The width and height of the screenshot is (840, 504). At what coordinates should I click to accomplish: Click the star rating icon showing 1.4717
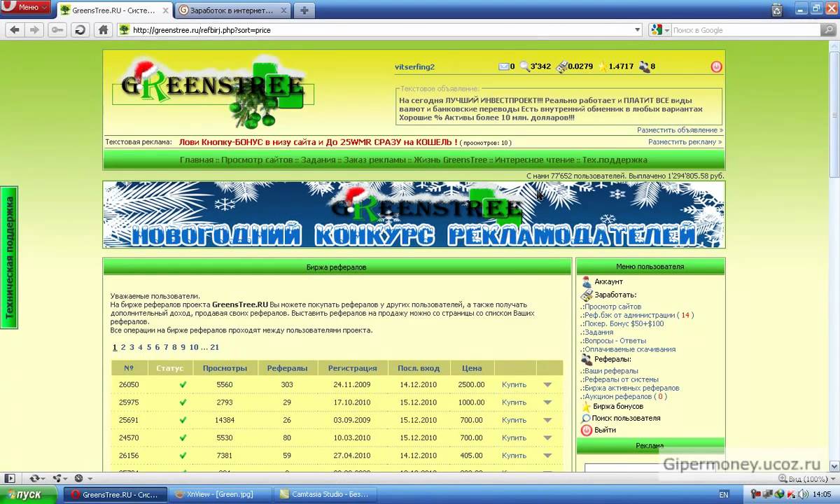click(x=603, y=66)
